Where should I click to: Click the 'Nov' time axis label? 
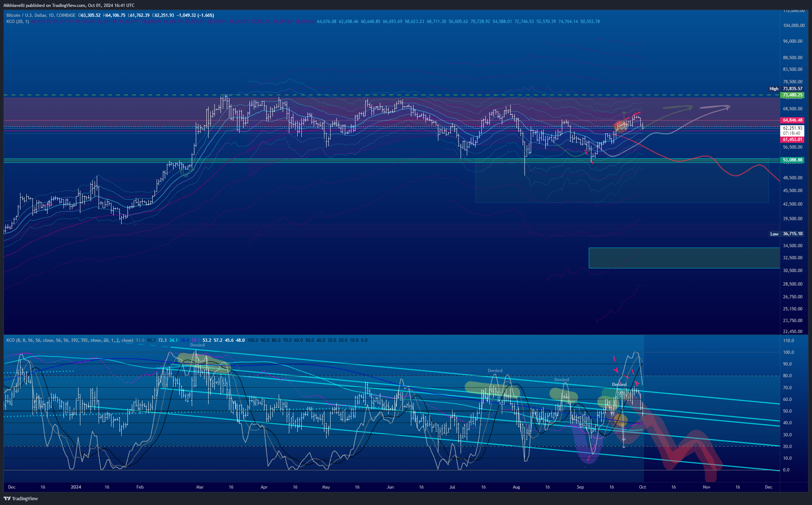706,487
